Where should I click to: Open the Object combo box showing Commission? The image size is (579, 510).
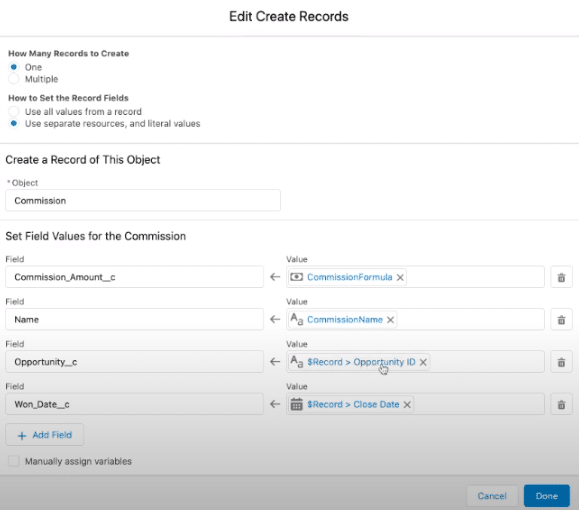[x=143, y=201]
